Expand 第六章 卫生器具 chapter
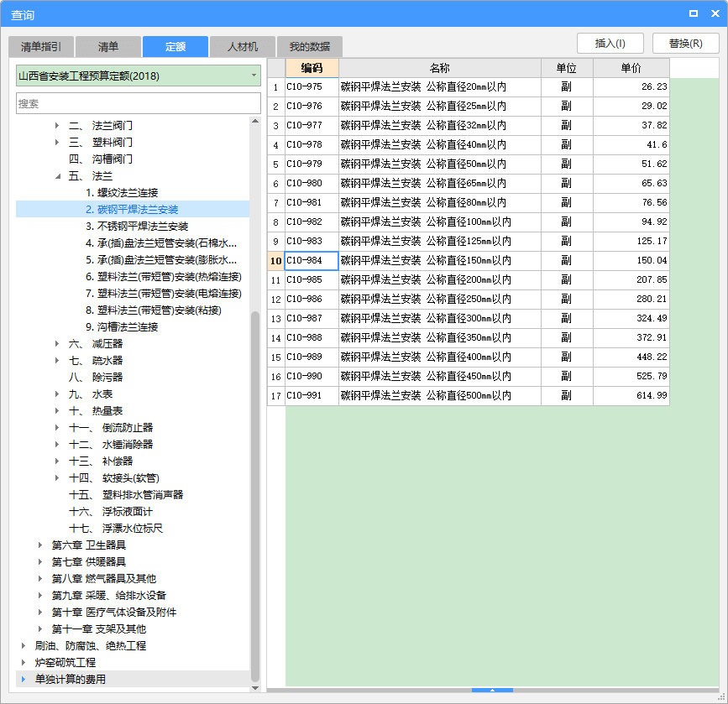The width and height of the screenshot is (728, 704). 40,545
